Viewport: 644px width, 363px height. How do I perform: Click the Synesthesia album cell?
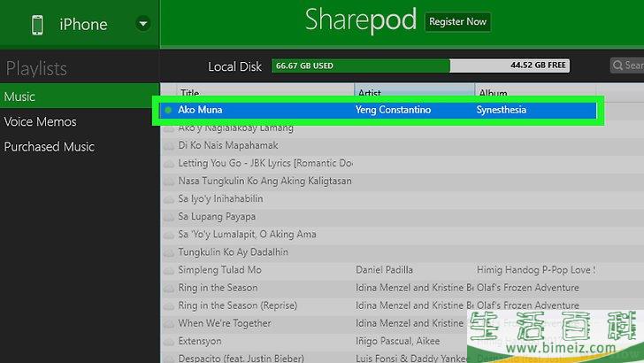pos(501,110)
